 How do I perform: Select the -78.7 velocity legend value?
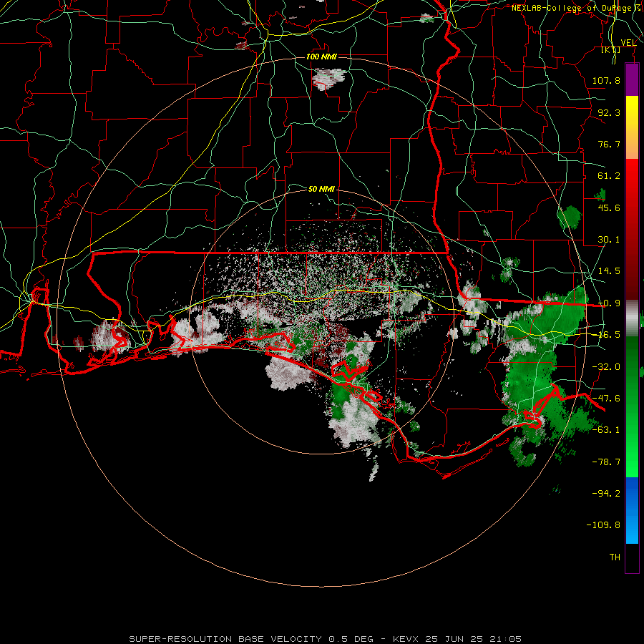click(x=606, y=462)
